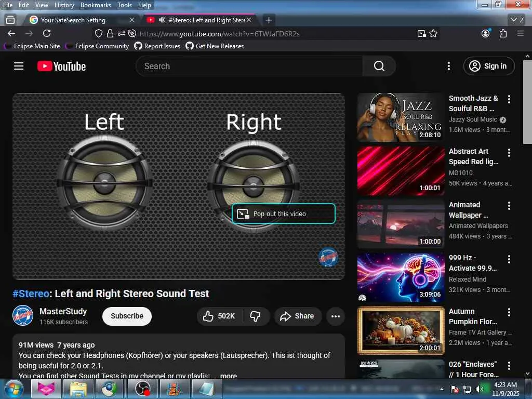Open MasterStudy channel name link

click(x=63, y=312)
